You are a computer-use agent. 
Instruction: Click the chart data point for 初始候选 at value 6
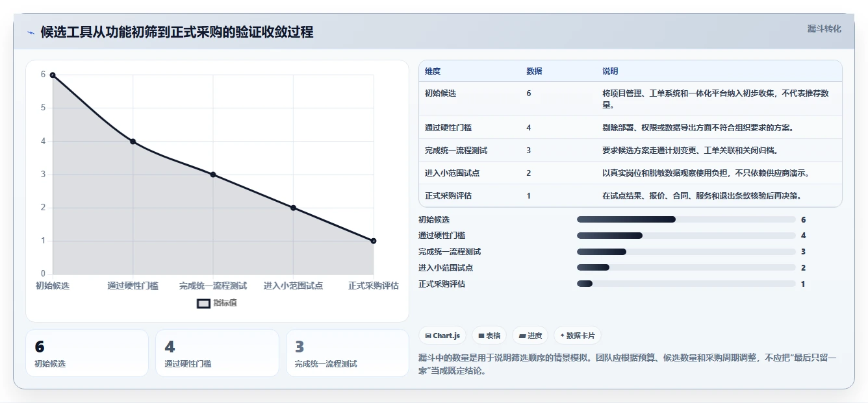click(x=53, y=75)
